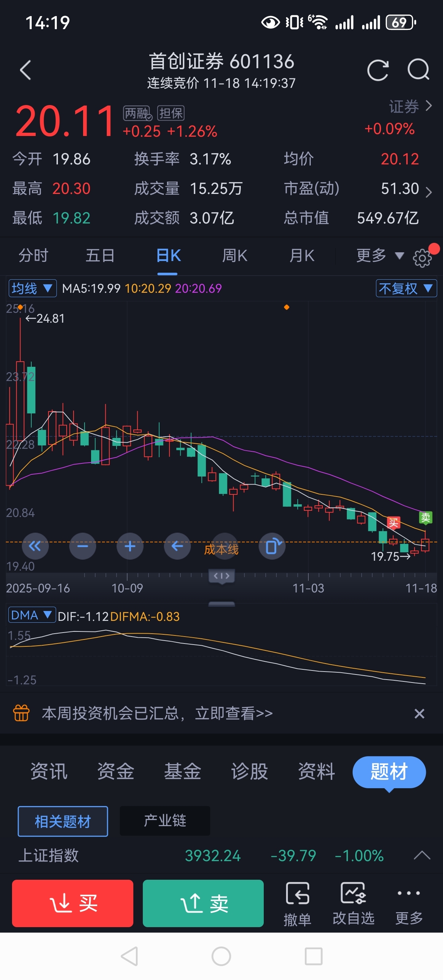Open the DMA indicator dropdown
The image size is (443, 980).
click(32, 615)
